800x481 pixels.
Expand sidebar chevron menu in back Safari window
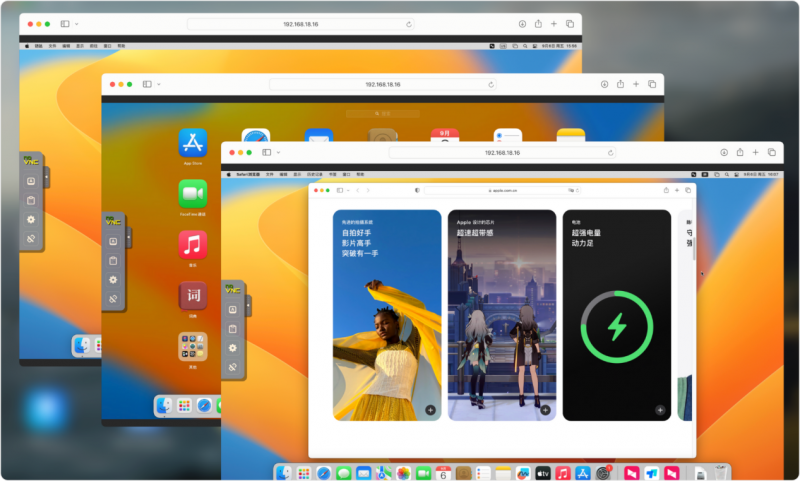click(77, 24)
